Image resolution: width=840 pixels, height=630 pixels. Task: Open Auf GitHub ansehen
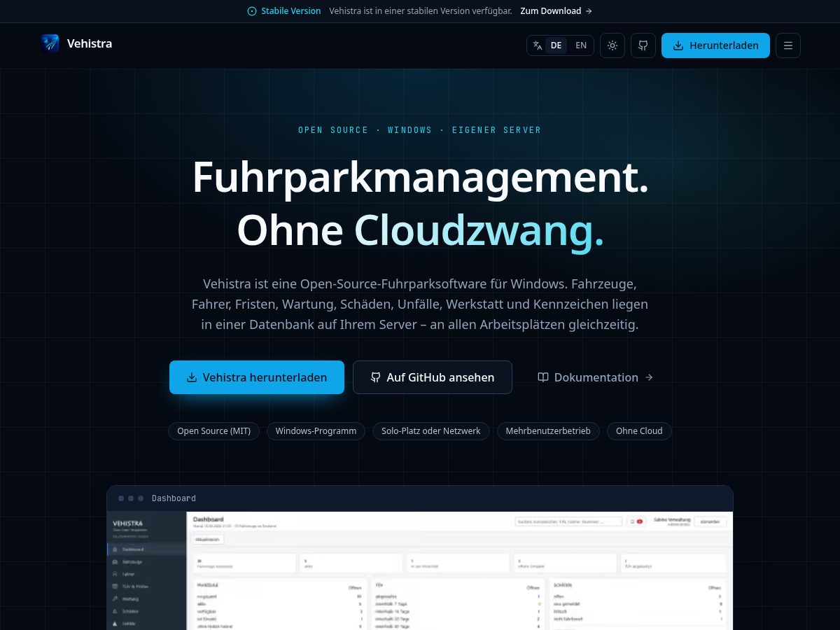(x=433, y=377)
